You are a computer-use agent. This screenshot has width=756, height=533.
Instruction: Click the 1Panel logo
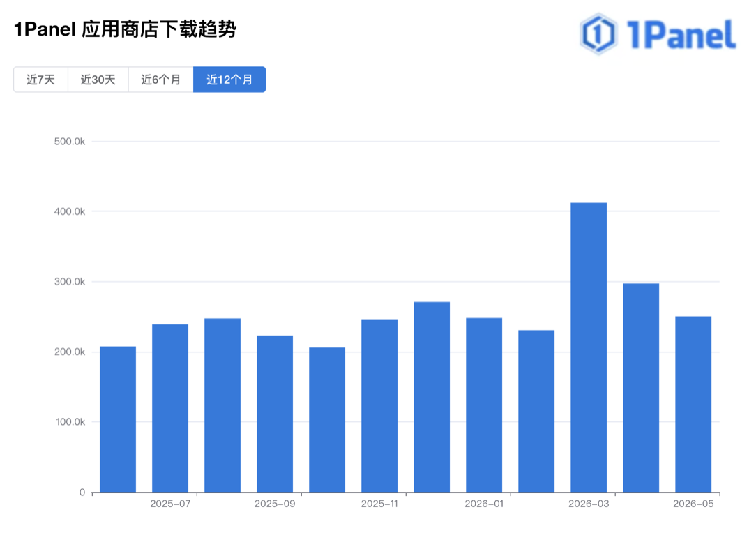pyautogui.click(x=658, y=34)
